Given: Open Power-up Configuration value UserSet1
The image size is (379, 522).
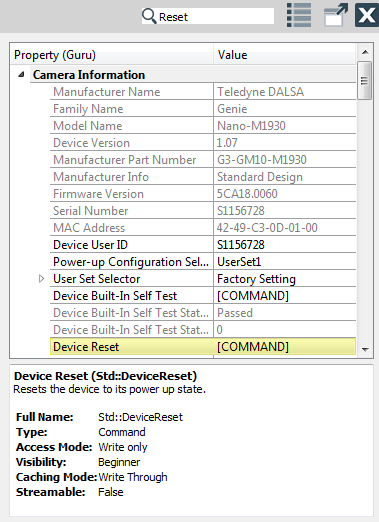Looking at the screenshot, I should tap(285, 262).
